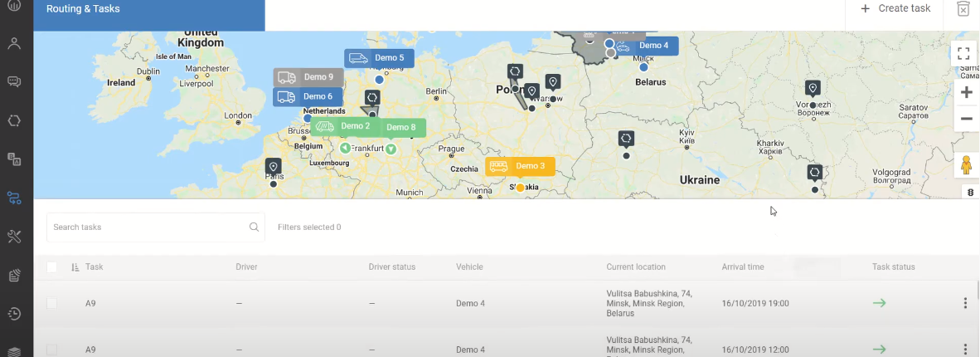Open the reports notes sidebar icon
The height and width of the screenshot is (357, 980).
(x=14, y=275)
